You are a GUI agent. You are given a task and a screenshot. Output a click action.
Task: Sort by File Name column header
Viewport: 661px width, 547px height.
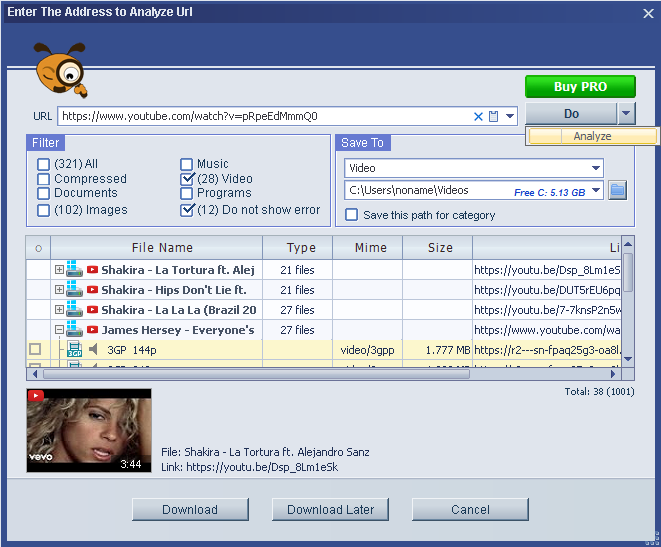[x=157, y=248]
